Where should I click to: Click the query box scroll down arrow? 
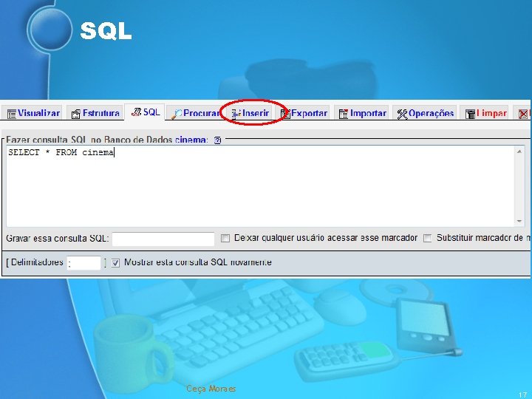[519, 221]
